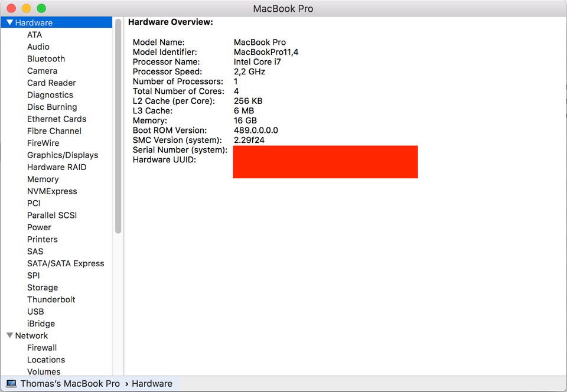Select Audio in the sidebar

pos(38,47)
